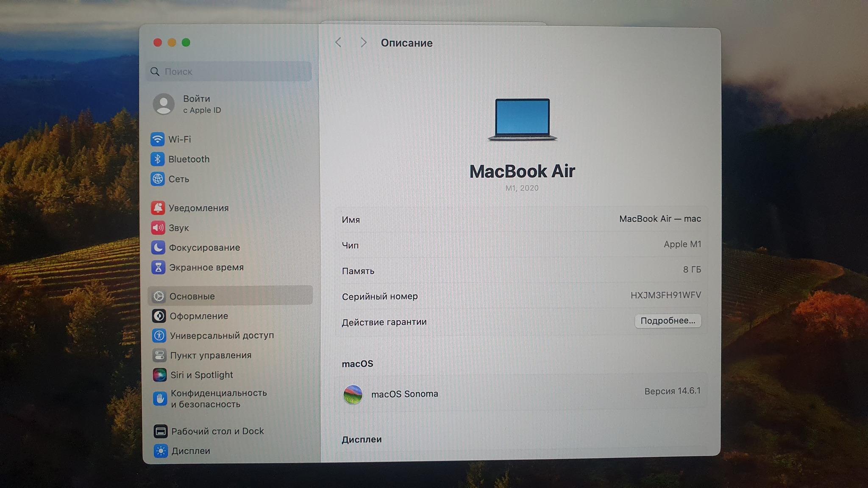Open Siri and Spotlight icon
Screen dimensions: 868x488
point(159,374)
